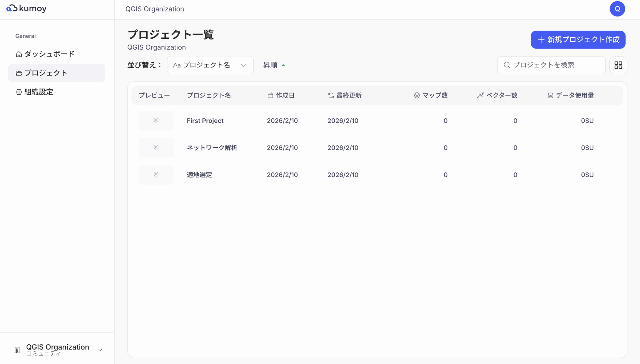Switch to grid view using the layout toggle

coord(618,65)
